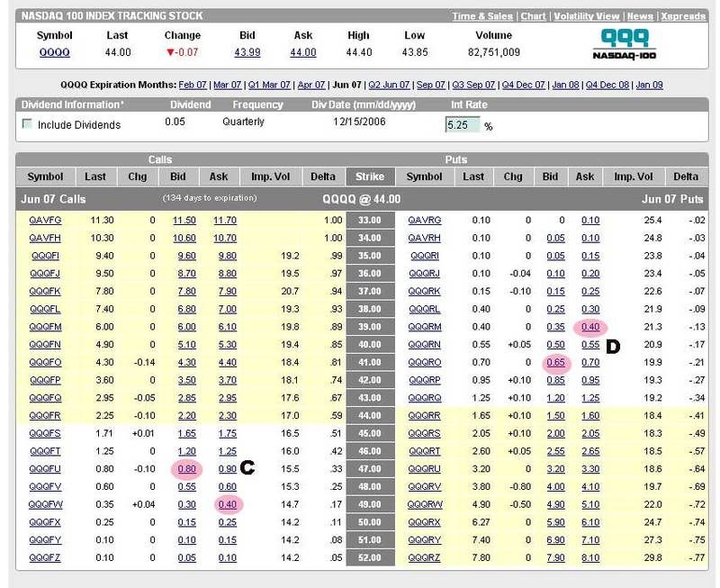Click the QQQ NASDAQ-100 logo
Viewport: 720px width, 588px height.
[625, 44]
